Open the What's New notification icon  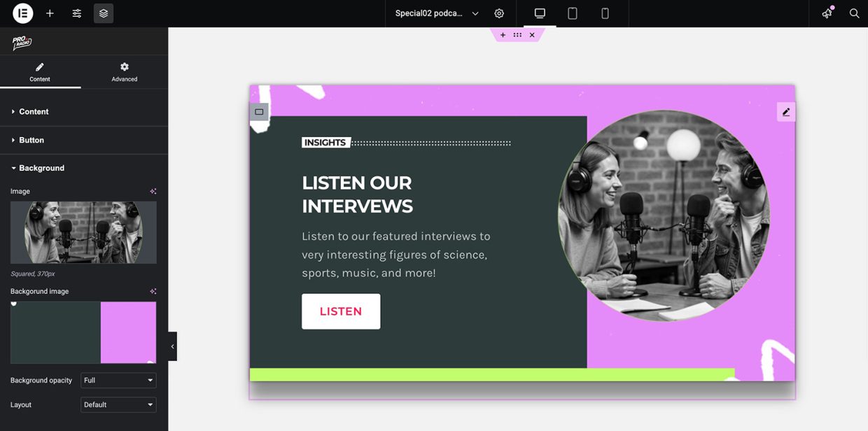click(827, 13)
